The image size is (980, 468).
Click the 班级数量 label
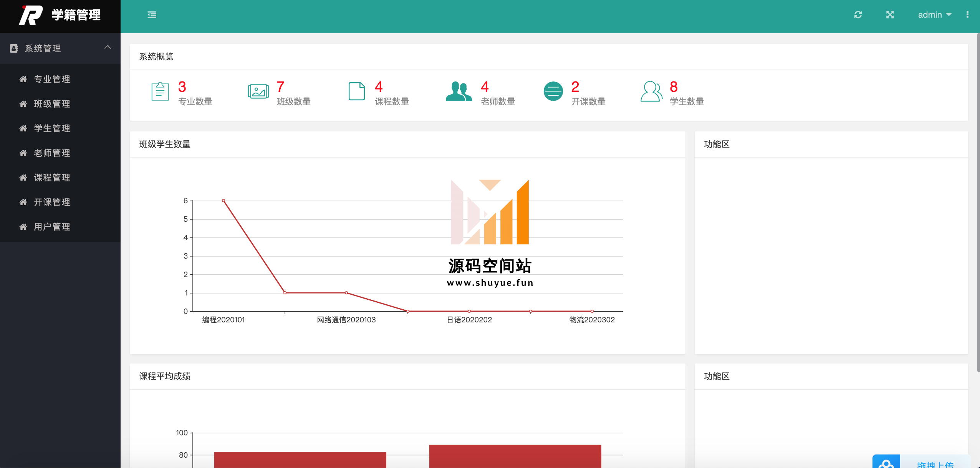click(294, 101)
